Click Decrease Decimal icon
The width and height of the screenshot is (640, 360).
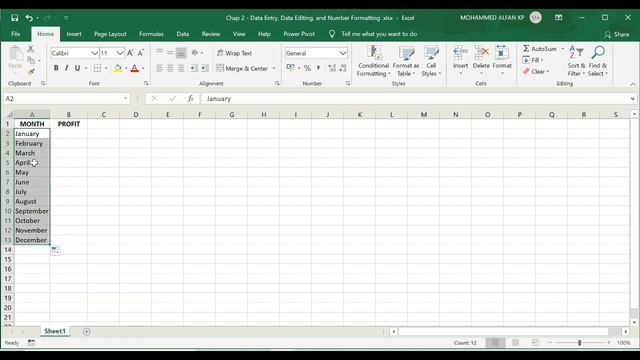[343, 68]
